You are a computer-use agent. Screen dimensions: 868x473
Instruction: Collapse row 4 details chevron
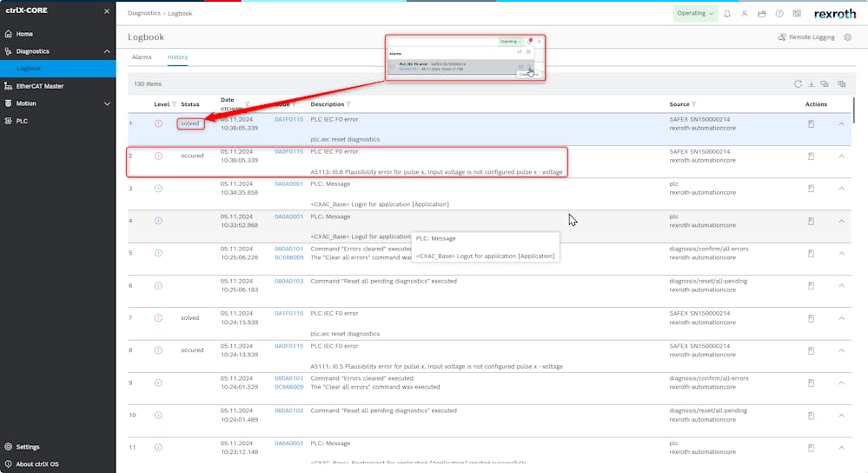(x=841, y=221)
